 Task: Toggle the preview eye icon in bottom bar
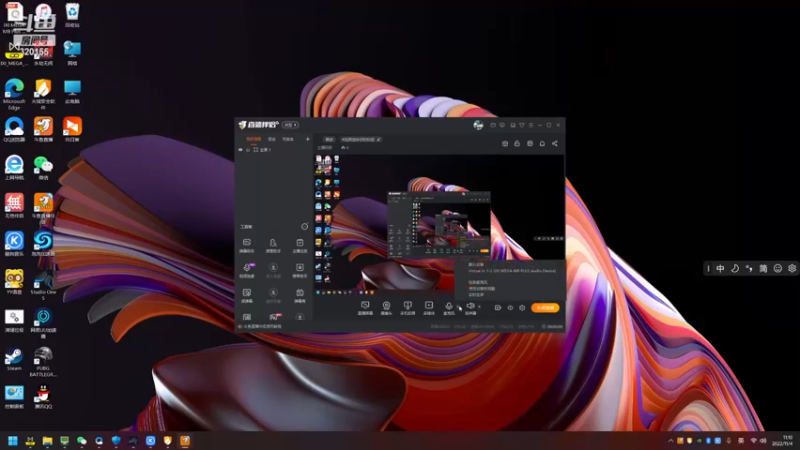pyautogui.click(x=510, y=308)
